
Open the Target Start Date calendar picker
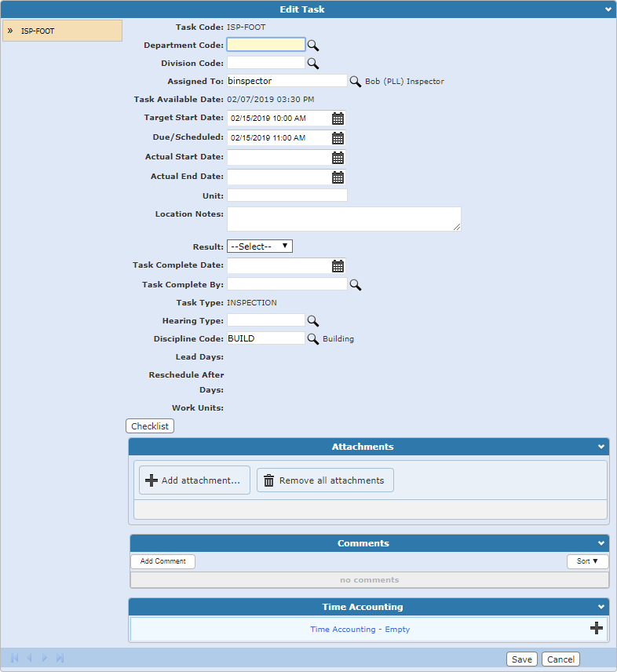pyautogui.click(x=338, y=119)
